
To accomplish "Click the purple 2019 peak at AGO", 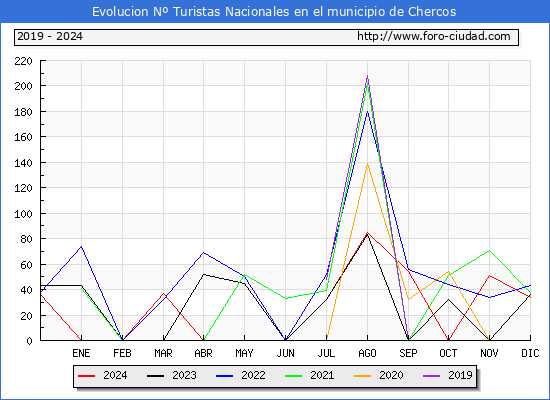I will 367,75.
